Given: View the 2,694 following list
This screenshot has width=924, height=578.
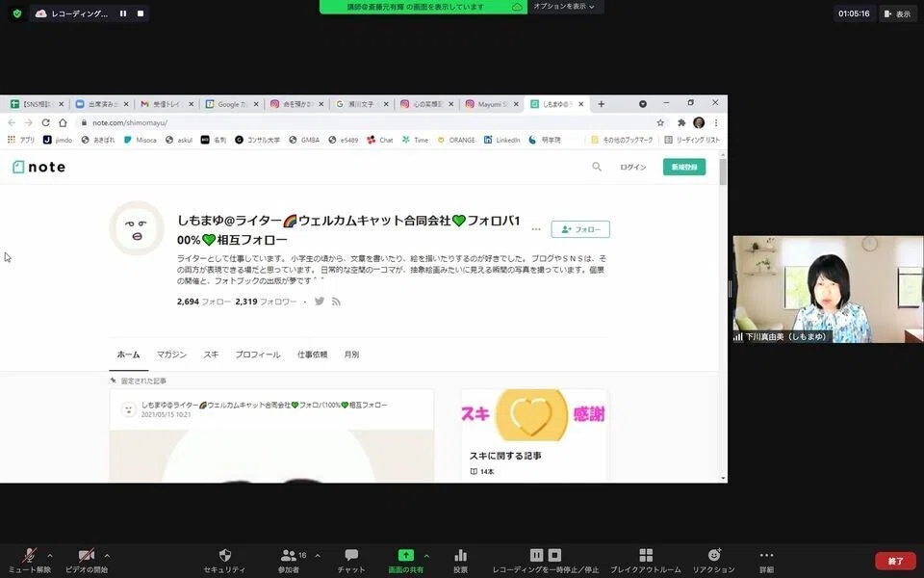Looking at the screenshot, I should click(x=204, y=302).
